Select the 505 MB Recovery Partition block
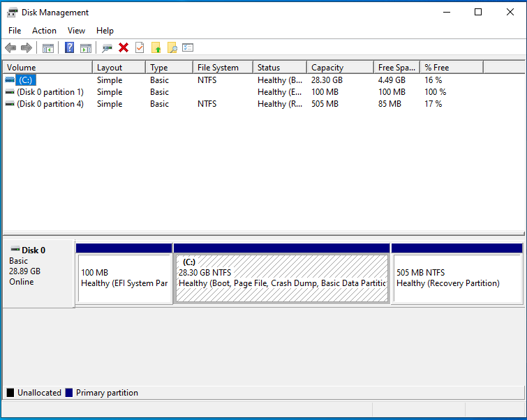Image resolution: width=527 pixels, height=420 pixels. coord(457,274)
